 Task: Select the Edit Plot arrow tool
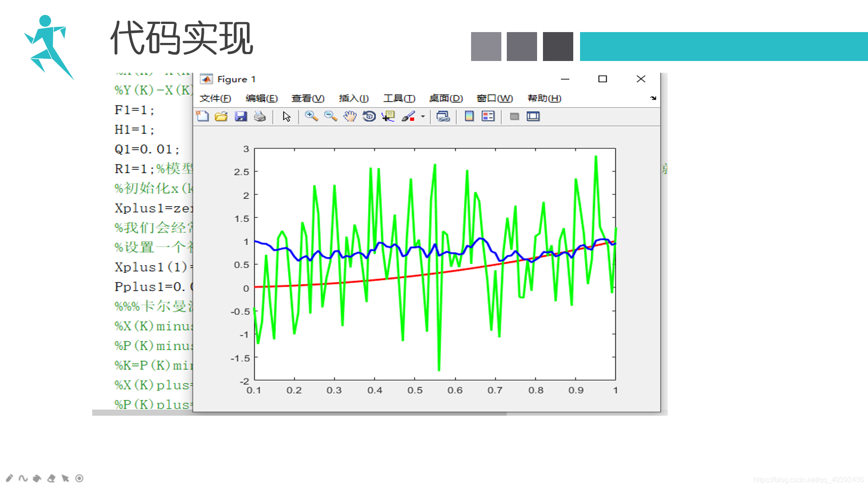point(287,116)
